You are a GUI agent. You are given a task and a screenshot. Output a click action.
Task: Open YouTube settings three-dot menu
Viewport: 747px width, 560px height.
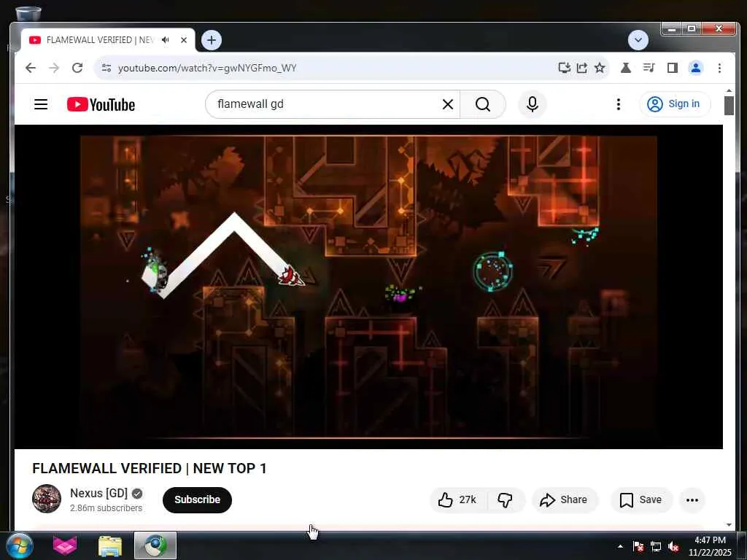pos(619,104)
